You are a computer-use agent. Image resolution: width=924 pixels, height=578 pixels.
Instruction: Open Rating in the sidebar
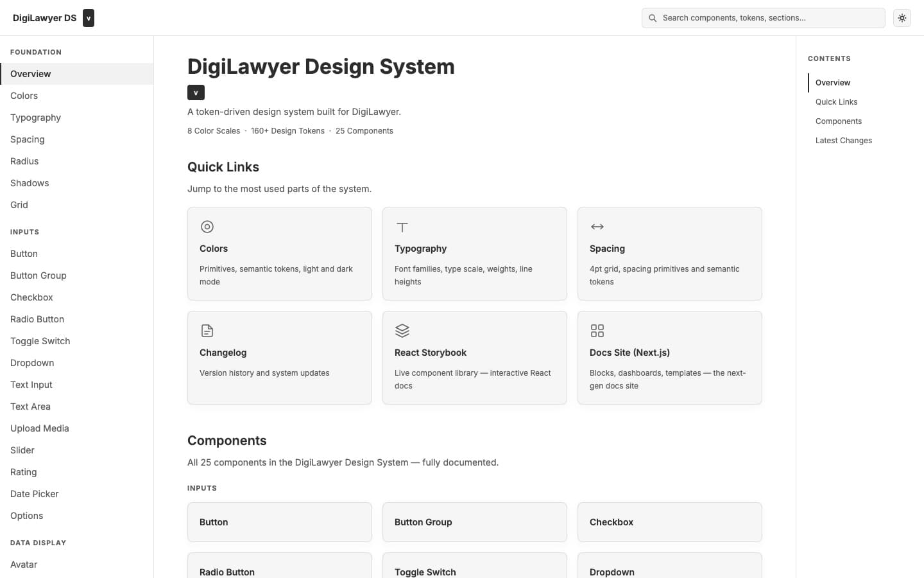77,472
